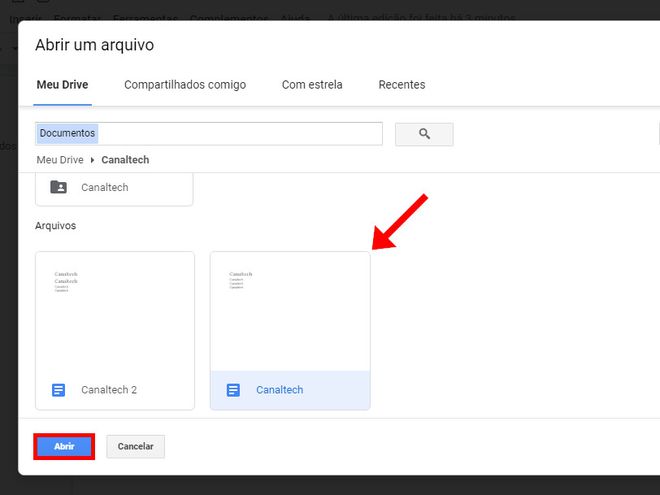The image size is (660, 495).
Task: Click the blue Abrir button
Action: pos(64,446)
